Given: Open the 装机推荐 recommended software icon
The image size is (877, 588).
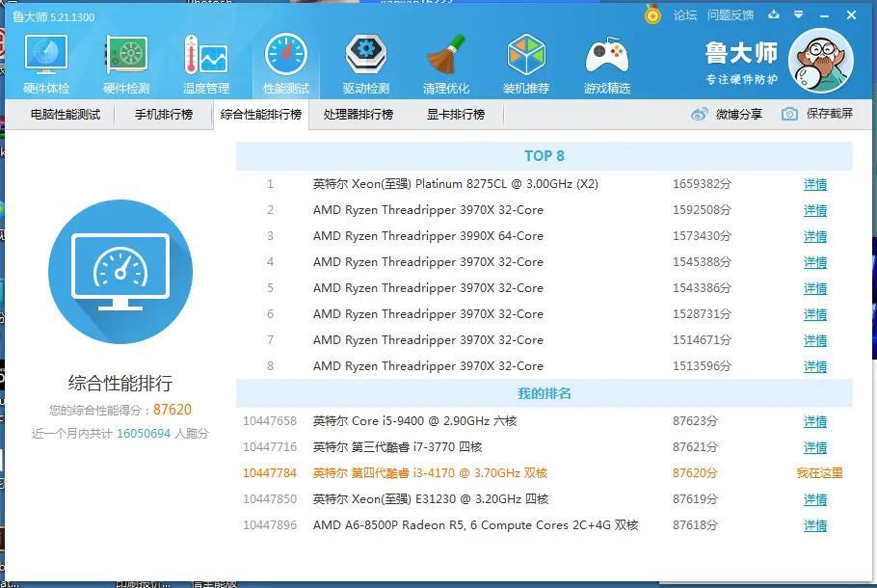Looking at the screenshot, I should [x=526, y=64].
